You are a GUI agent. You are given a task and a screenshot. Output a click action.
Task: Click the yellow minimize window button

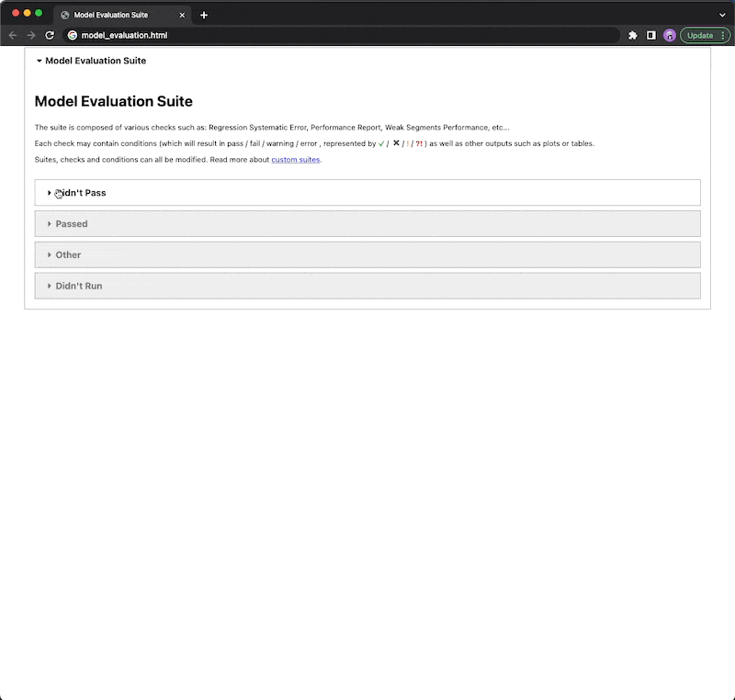coord(28,13)
